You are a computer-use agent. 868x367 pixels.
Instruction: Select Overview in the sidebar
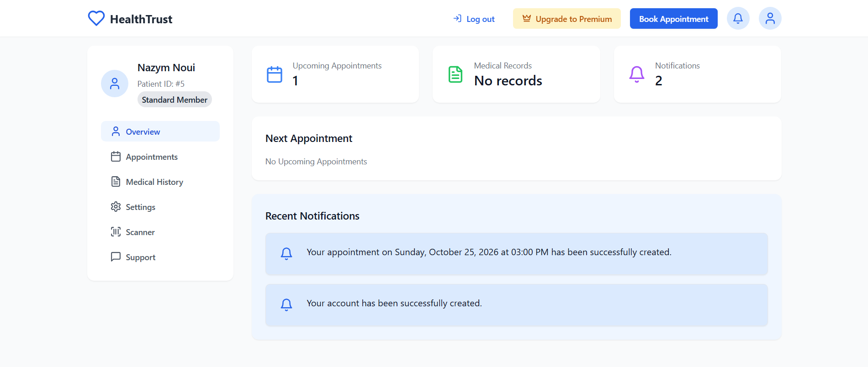(x=160, y=131)
